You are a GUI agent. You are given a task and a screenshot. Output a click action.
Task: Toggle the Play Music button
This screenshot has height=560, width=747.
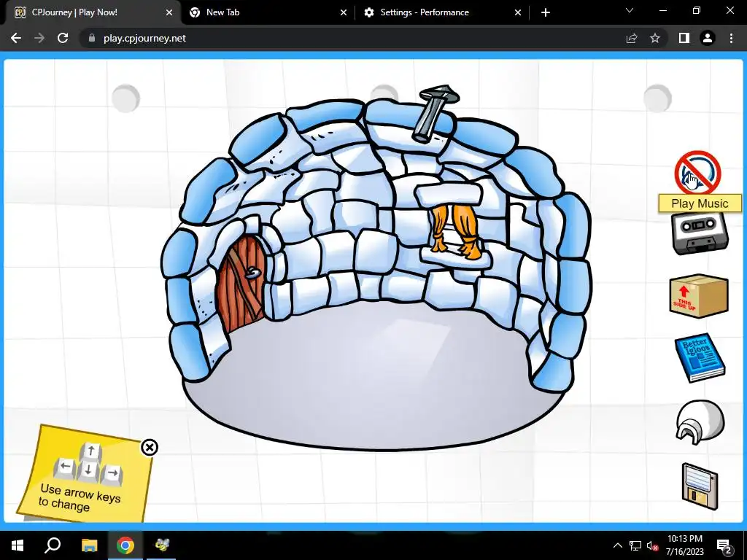697,173
